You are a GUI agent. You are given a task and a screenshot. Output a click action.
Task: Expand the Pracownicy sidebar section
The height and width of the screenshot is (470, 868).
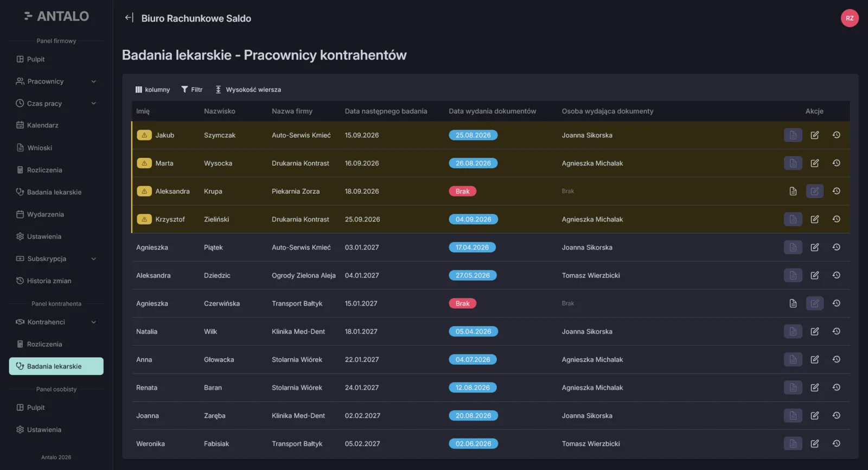pyautogui.click(x=56, y=81)
